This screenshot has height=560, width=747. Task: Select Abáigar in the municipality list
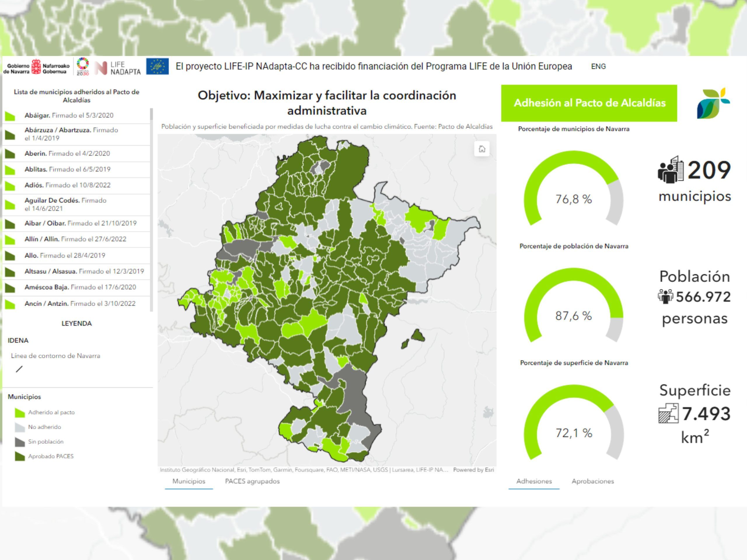tap(76, 116)
